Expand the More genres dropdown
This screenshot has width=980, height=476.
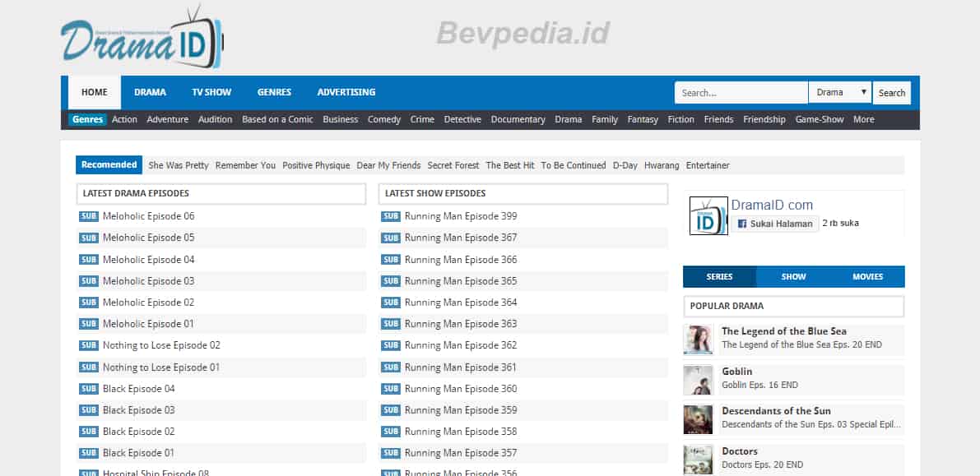tap(863, 119)
